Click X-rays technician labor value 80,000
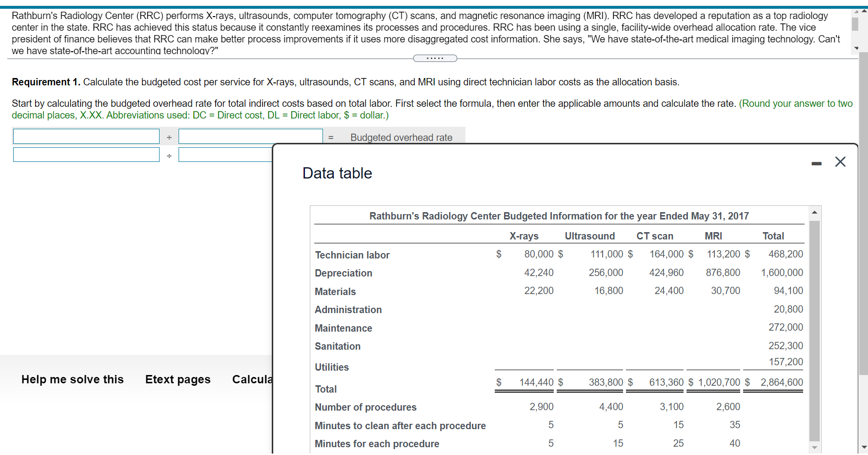868x455 pixels. tap(539, 254)
